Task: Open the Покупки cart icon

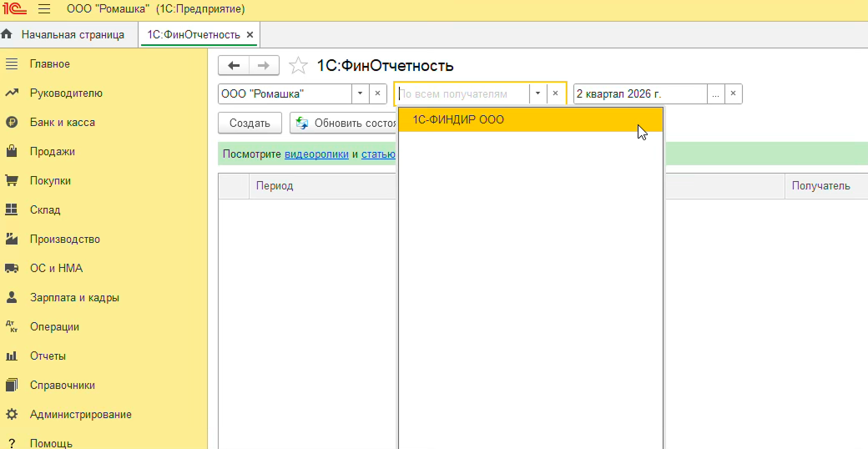Action: pyautogui.click(x=12, y=180)
